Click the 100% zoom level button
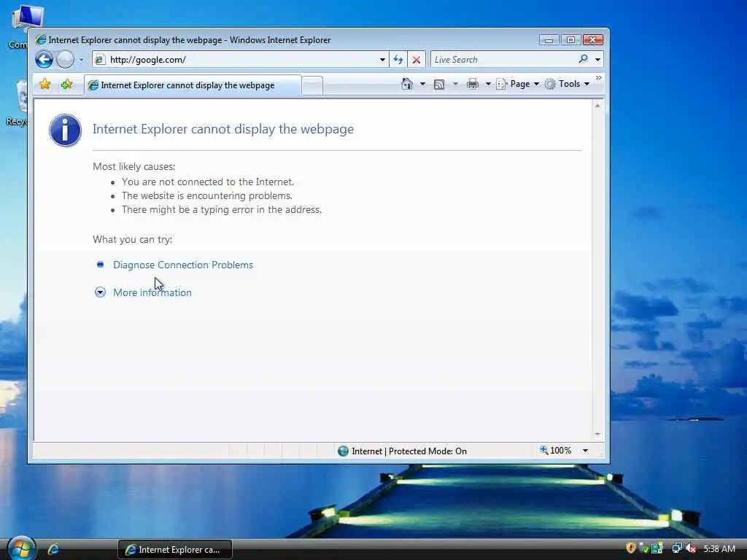This screenshot has height=560, width=747. [555, 451]
